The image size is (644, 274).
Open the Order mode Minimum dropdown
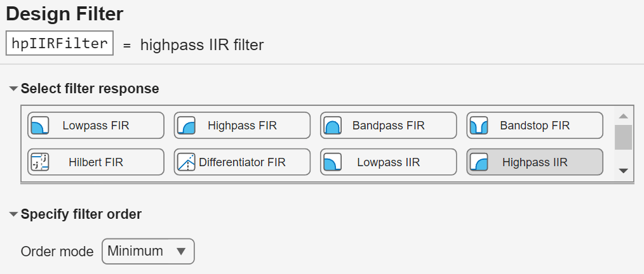coord(148,251)
